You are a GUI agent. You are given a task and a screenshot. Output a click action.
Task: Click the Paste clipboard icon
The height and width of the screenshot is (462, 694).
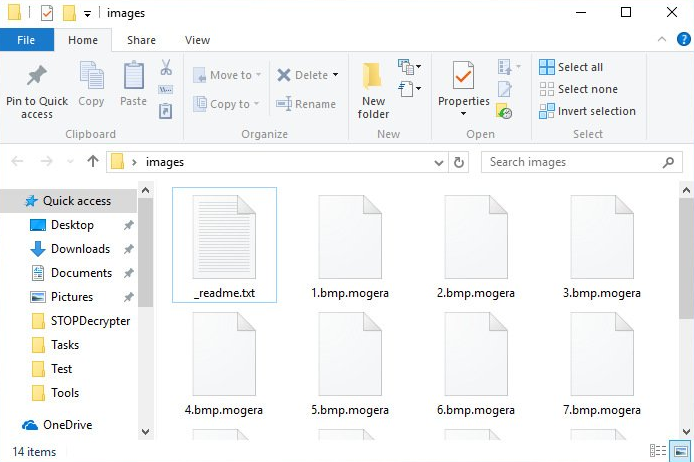133,78
